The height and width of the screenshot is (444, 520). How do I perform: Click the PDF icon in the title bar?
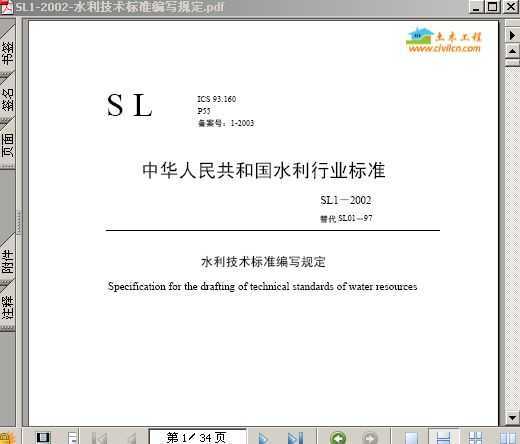point(6,7)
